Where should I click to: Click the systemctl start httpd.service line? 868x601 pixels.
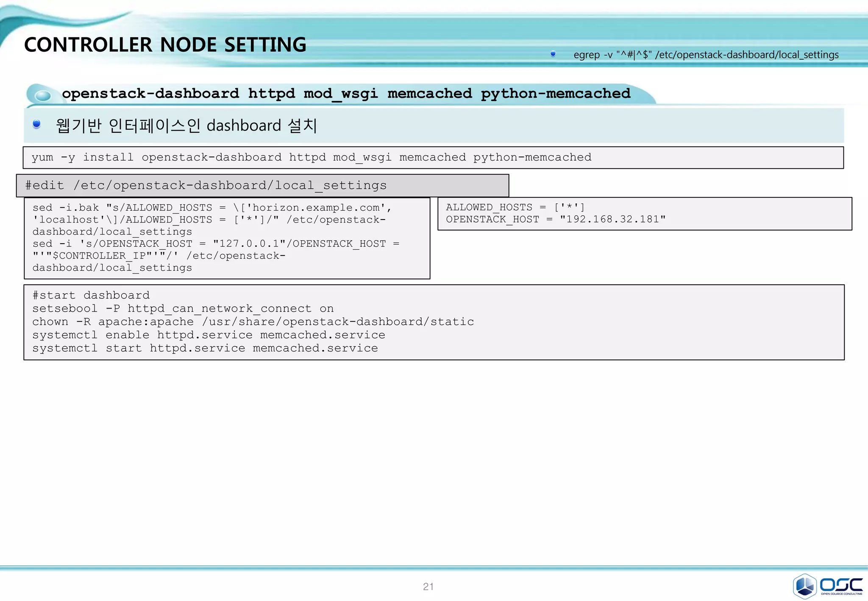[205, 348]
